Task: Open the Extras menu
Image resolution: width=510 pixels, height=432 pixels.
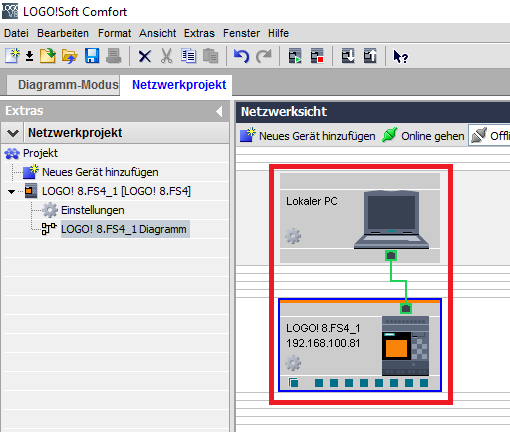Action: (199, 33)
